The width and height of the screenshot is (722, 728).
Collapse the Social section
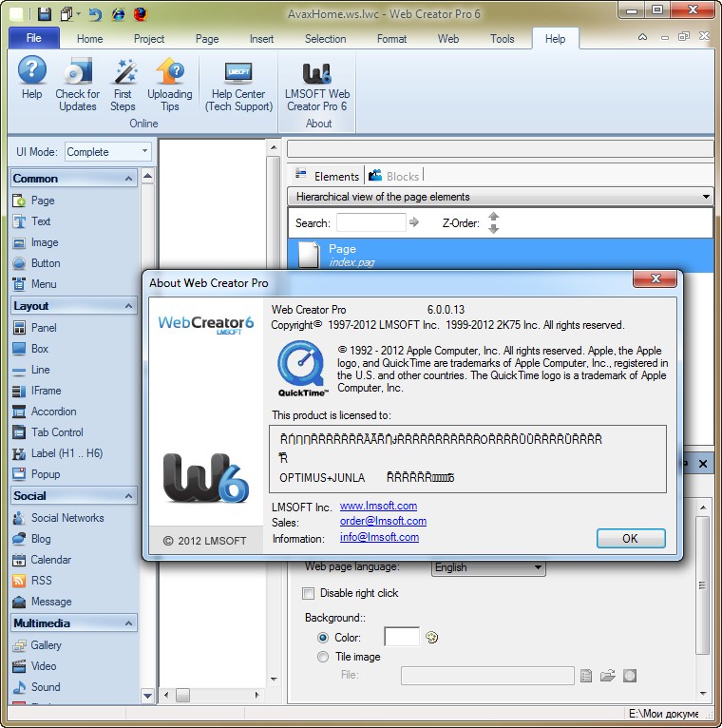point(128,496)
